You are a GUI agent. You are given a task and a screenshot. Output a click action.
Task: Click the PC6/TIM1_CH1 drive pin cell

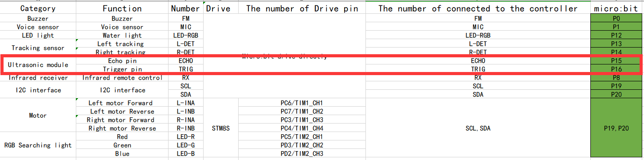(302, 103)
